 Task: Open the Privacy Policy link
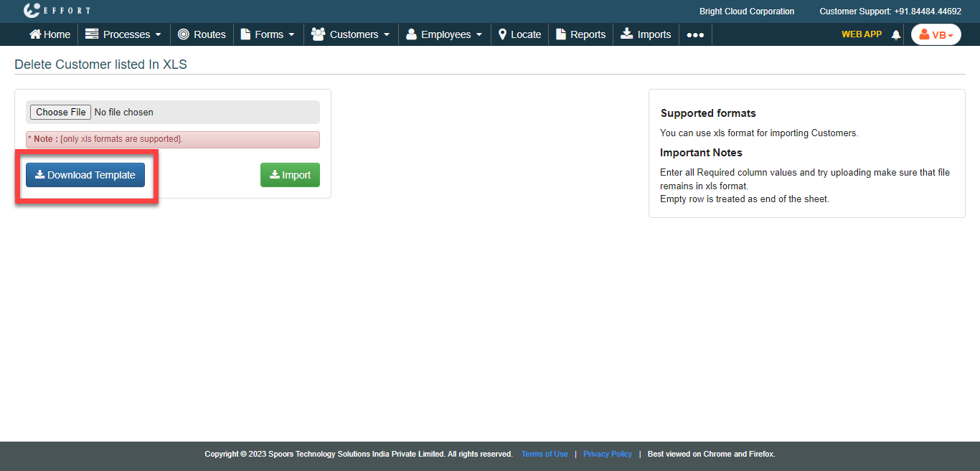pyautogui.click(x=607, y=454)
